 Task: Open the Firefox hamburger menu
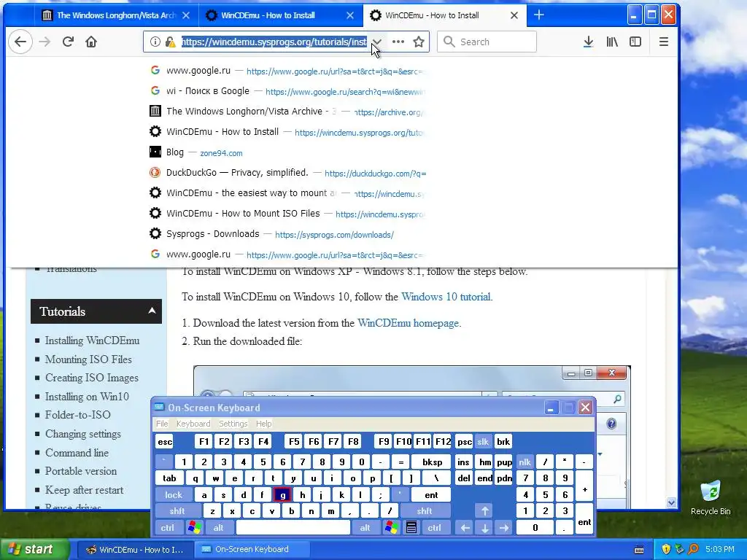click(x=664, y=42)
